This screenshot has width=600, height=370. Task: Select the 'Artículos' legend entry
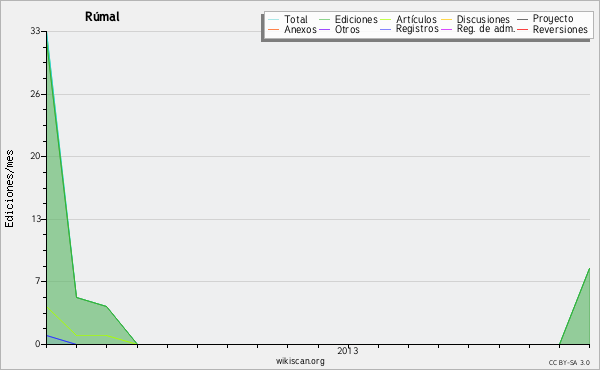click(416, 19)
